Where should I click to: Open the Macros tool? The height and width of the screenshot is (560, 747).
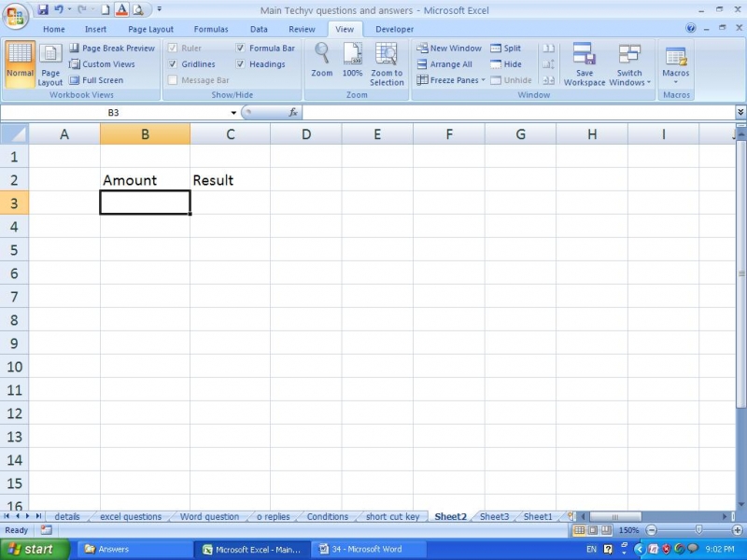click(x=676, y=63)
